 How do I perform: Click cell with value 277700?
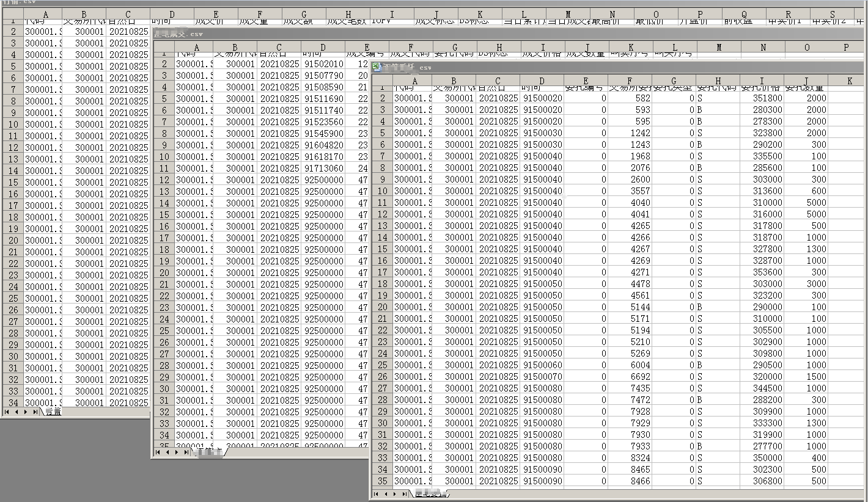pos(762,446)
